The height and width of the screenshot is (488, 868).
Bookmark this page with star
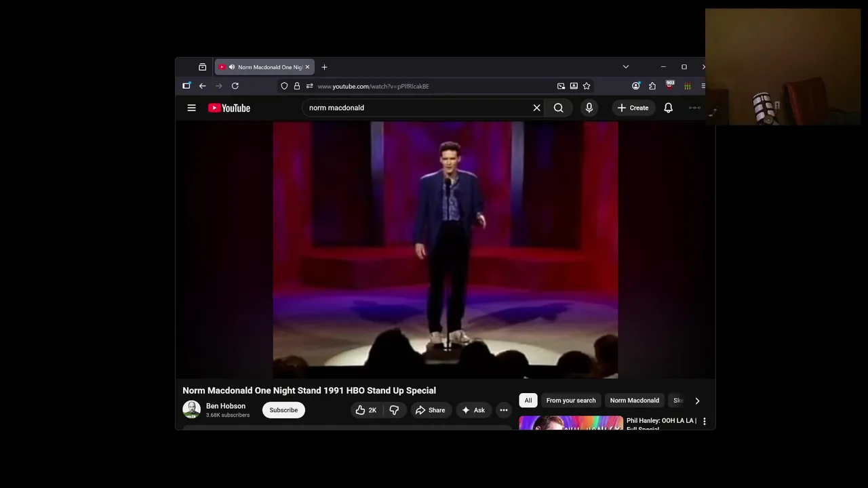click(587, 86)
